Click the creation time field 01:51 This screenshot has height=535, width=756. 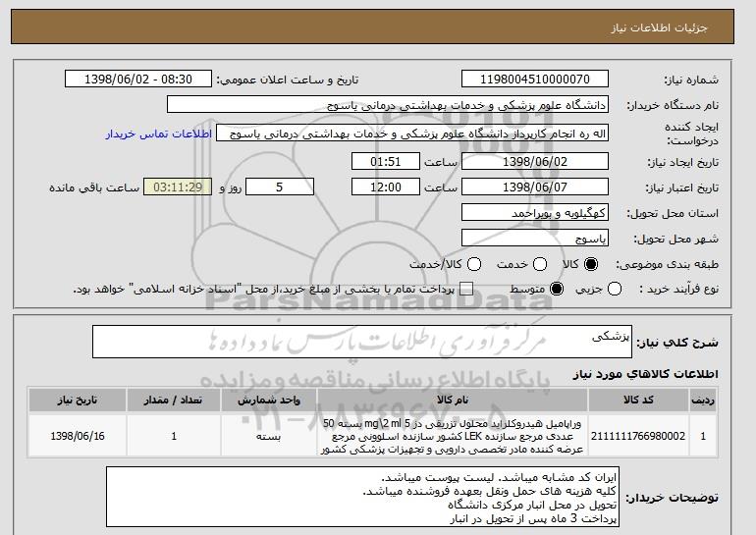[x=386, y=161]
